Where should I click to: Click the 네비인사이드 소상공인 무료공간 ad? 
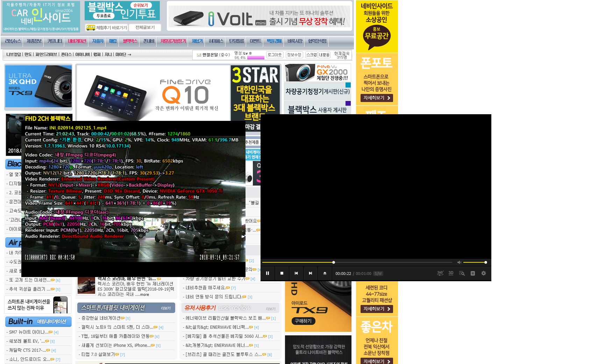(x=377, y=26)
